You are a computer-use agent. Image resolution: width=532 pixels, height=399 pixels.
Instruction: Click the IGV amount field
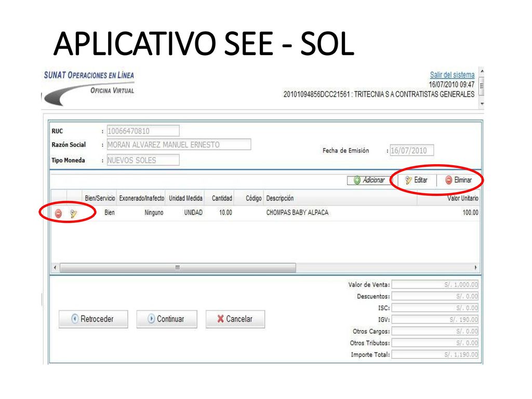pos(435,320)
